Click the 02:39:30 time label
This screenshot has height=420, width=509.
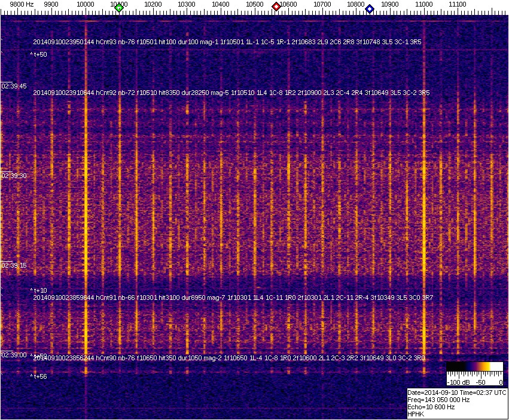tap(14, 176)
